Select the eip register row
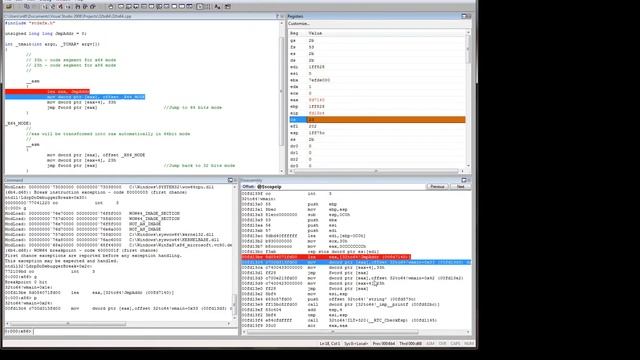The image size is (640, 360). pos(377,113)
